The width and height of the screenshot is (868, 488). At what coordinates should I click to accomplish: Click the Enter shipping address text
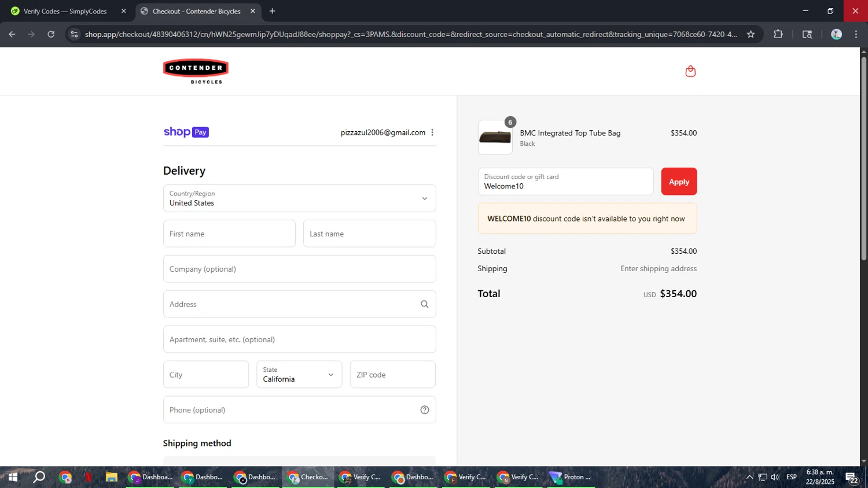(x=659, y=269)
